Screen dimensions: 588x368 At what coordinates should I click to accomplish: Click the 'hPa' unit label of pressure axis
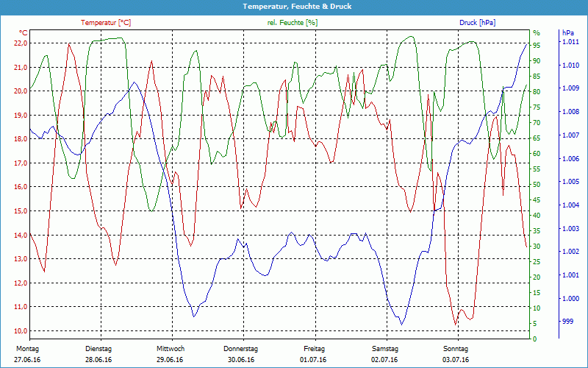(567, 32)
